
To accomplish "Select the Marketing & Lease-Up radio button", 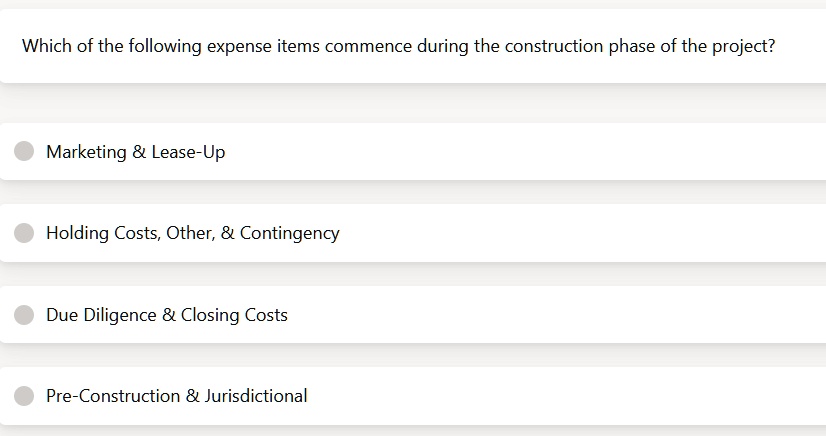I will click(24, 151).
